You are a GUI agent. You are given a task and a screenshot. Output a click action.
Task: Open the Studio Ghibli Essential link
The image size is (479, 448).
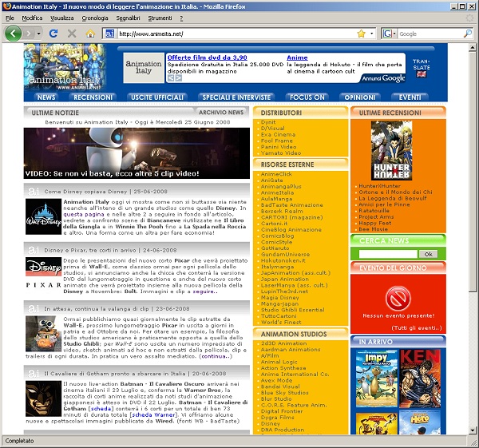tap(293, 310)
